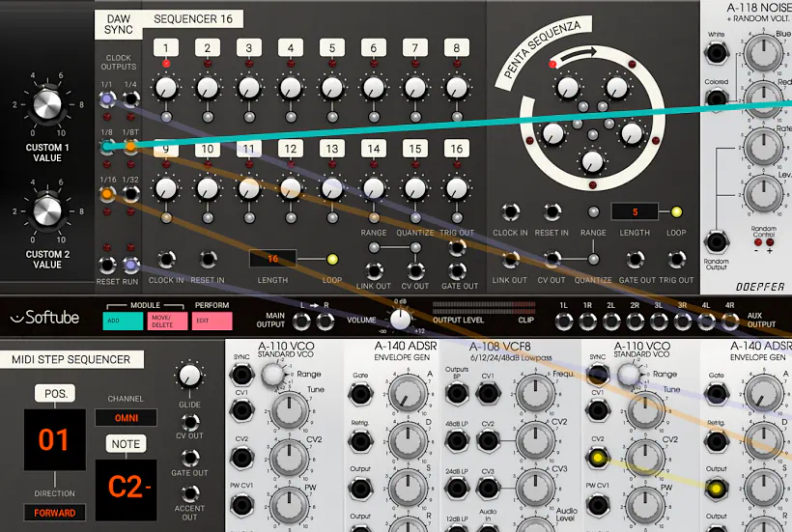
Task: Toggle the Sequencer 16 RANGE switch
Action: coord(374,247)
